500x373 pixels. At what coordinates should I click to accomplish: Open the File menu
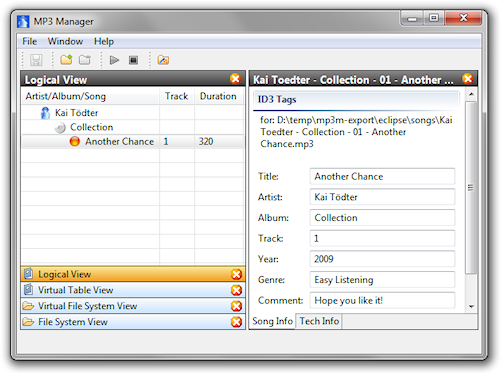point(29,41)
